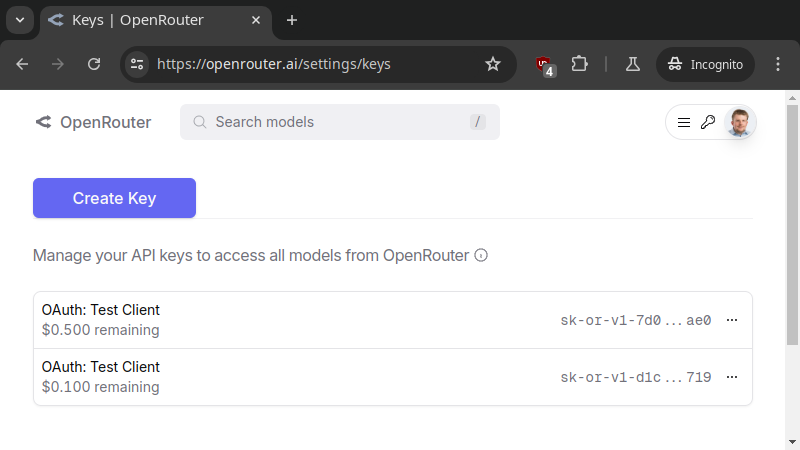The width and height of the screenshot is (800, 450).
Task: Open the uBlock Origin extension icon
Action: 545,64
